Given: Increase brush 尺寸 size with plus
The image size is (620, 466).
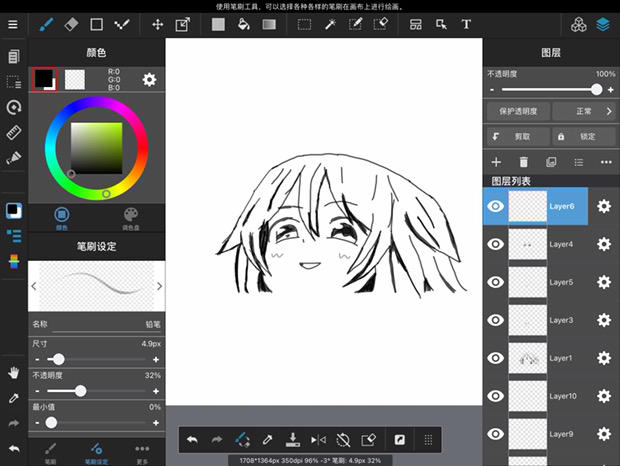Looking at the screenshot, I should coord(156,360).
